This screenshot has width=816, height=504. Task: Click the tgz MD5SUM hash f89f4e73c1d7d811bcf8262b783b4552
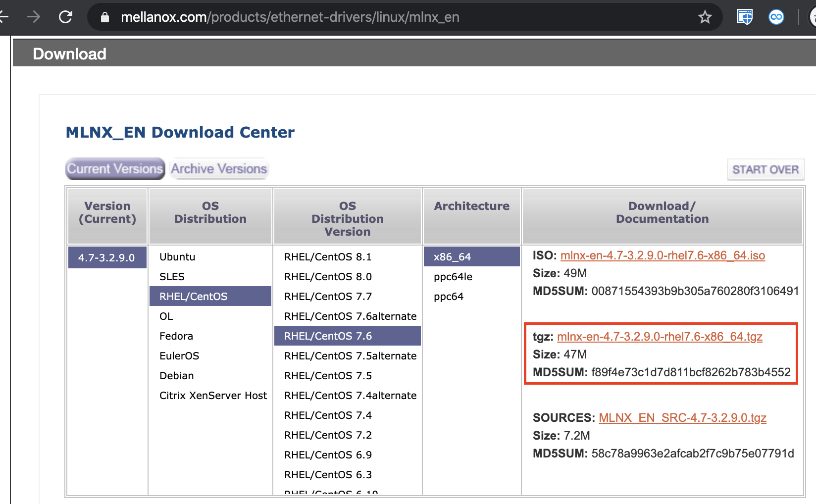click(691, 372)
